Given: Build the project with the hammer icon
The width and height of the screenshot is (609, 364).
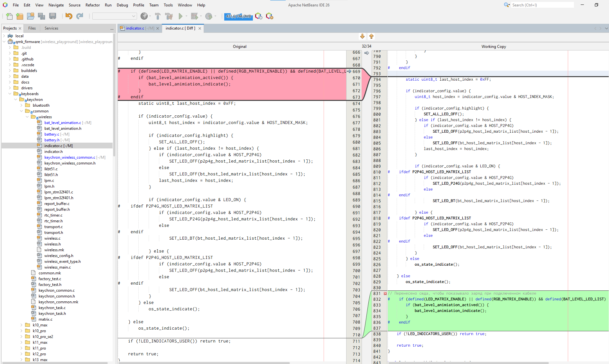Looking at the screenshot, I should [x=158, y=16].
